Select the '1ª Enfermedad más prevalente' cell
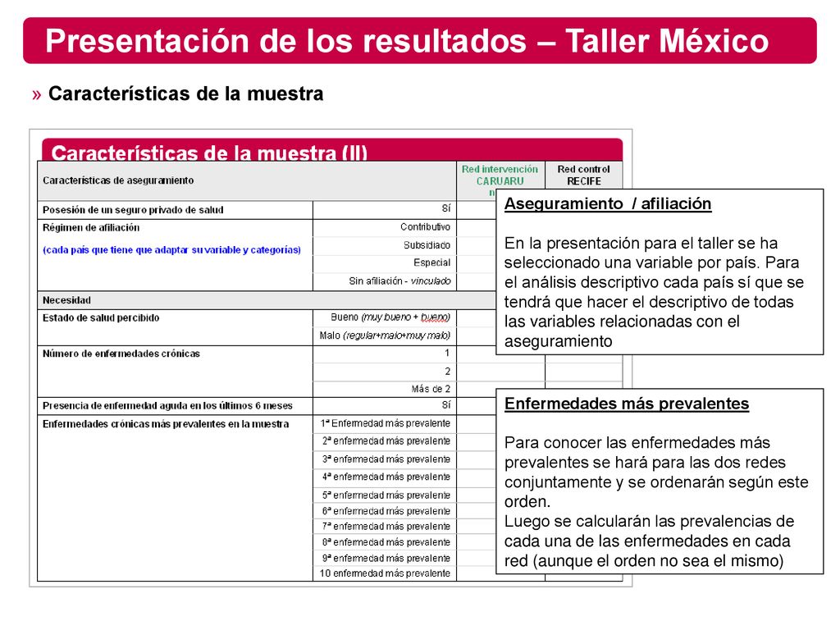This screenshot has width=840, height=630. (386, 424)
